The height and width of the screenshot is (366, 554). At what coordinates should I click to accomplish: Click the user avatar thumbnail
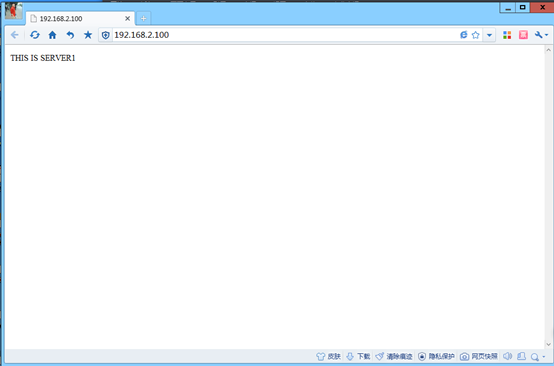pos(14,11)
